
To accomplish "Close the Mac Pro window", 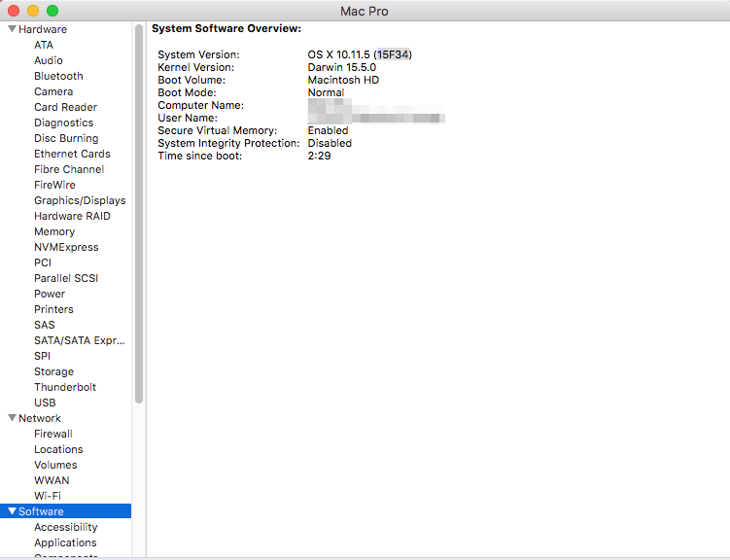I will [14, 11].
